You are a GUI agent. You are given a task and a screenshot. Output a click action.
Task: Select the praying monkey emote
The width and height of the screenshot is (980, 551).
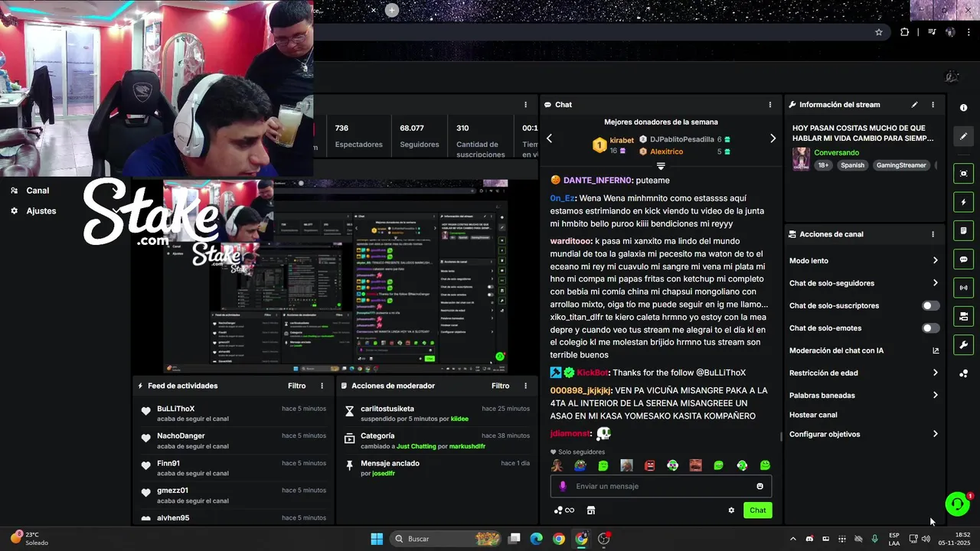(x=557, y=465)
